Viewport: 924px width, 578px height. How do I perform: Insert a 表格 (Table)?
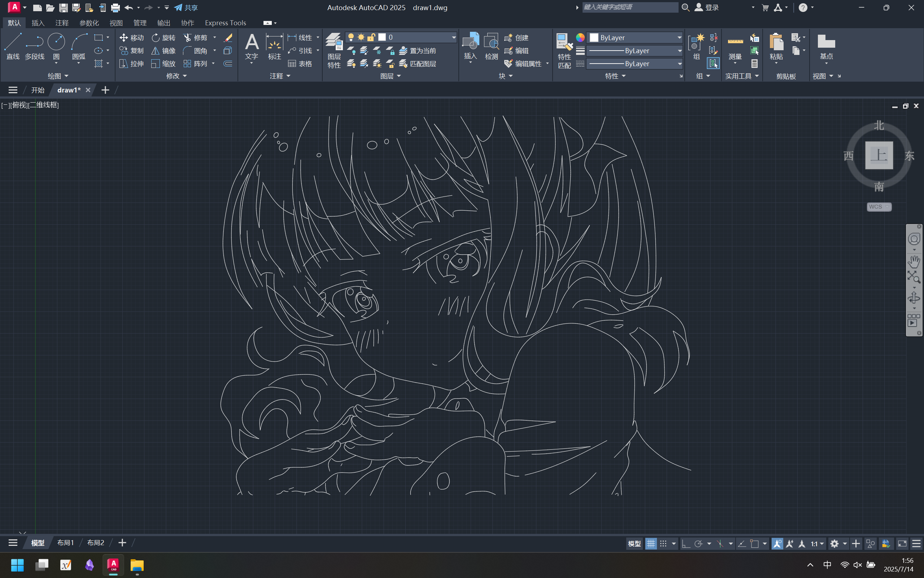pos(300,64)
